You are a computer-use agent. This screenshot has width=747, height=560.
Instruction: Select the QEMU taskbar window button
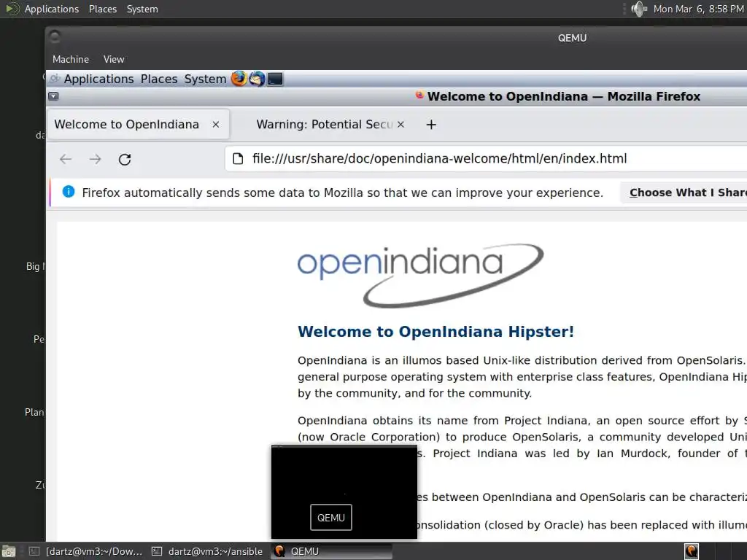click(332, 551)
